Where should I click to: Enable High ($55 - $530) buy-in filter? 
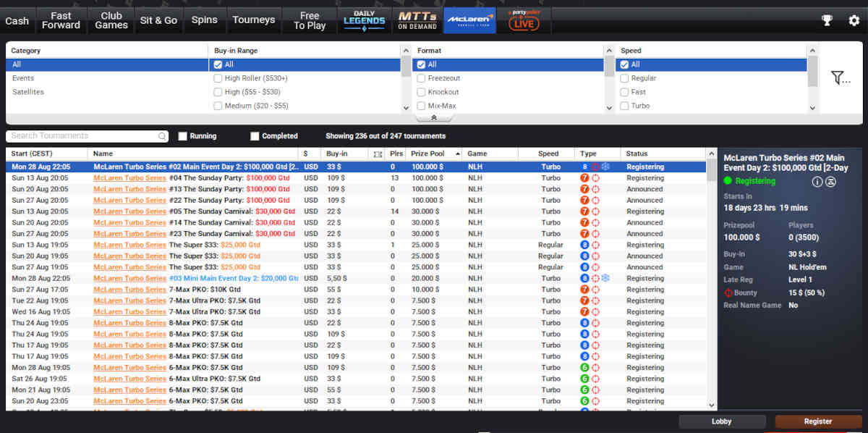218,92
